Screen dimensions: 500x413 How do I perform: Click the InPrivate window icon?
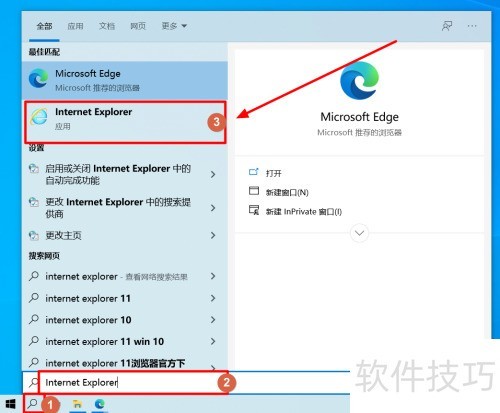pyautogui.click(x=254, y=210)
